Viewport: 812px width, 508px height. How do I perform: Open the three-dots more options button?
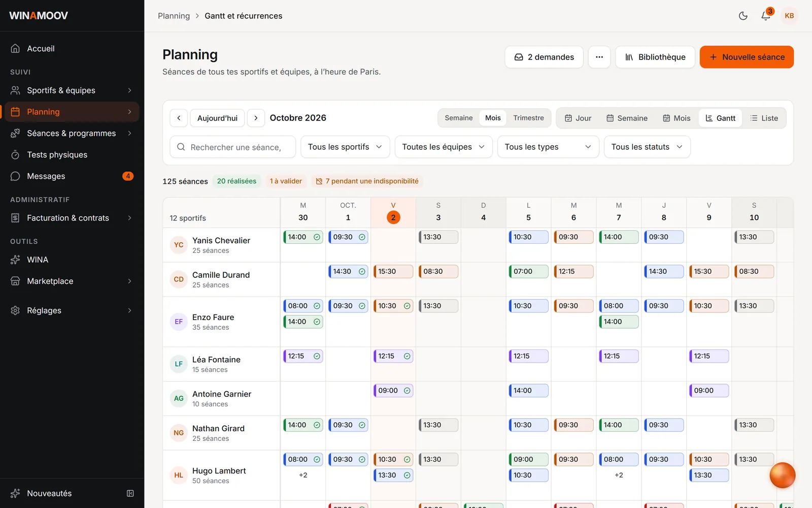tap(599, 57)
